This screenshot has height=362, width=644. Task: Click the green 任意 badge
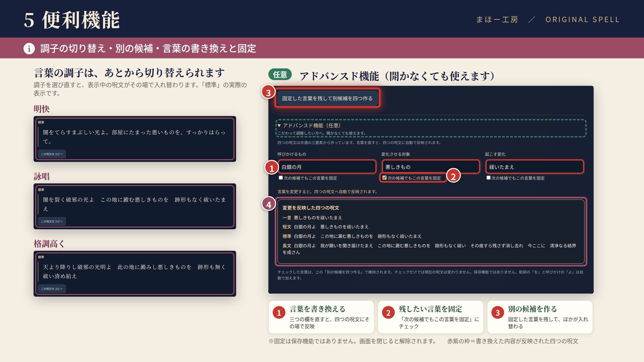(x=280, y=74)
